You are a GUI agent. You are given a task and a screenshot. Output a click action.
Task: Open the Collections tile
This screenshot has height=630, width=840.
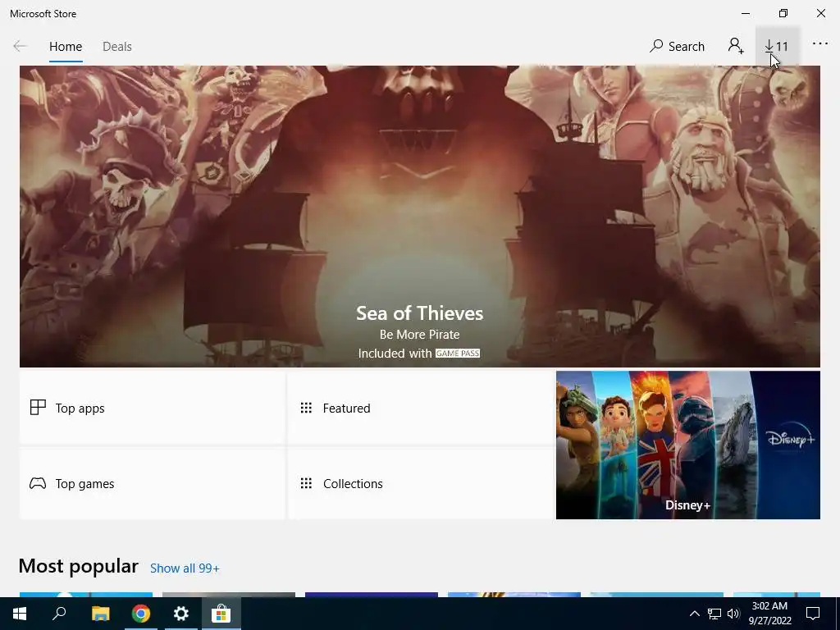click(x=421, y=484)
